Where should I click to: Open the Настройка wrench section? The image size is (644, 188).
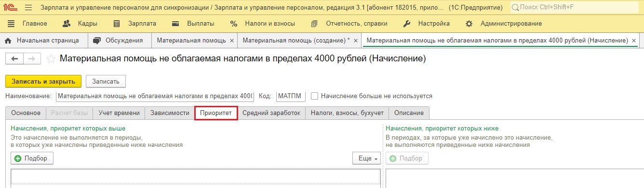[x=426, y=23]
